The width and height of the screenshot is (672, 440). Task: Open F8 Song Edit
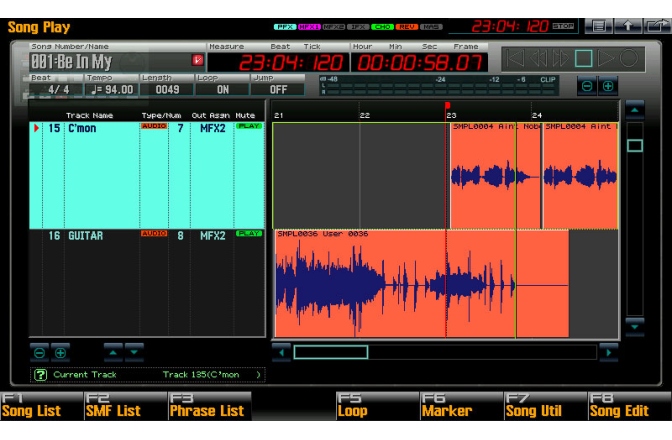(630, 406)
